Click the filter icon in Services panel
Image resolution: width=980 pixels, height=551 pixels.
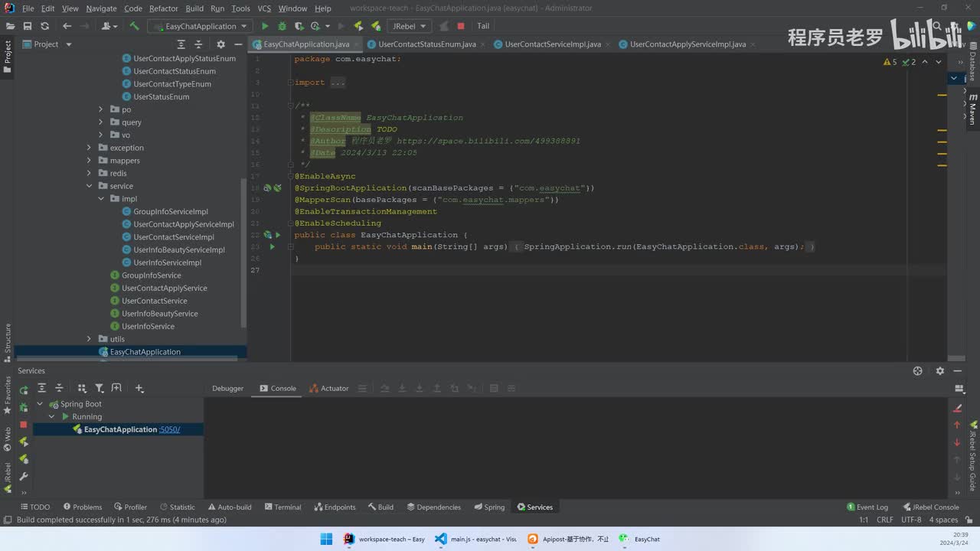pyautogui.click(x=100, y=388)
